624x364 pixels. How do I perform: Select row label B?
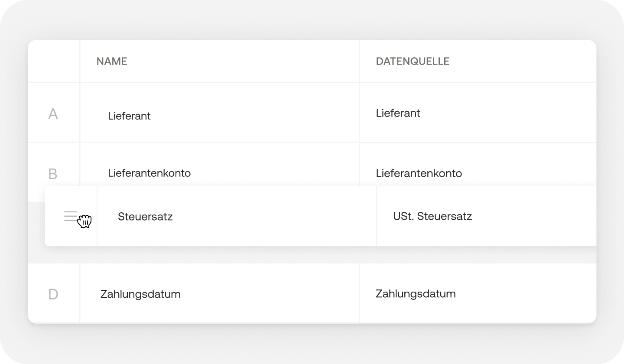coord(53,174)
